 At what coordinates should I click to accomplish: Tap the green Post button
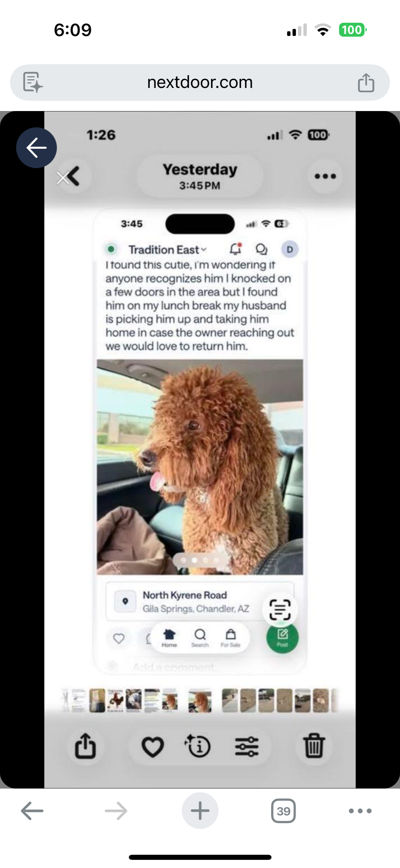(282, 637)
